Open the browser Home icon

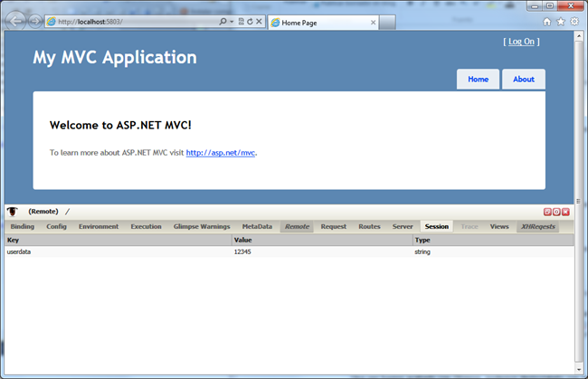pyautogui.click(x=546, y=21)
